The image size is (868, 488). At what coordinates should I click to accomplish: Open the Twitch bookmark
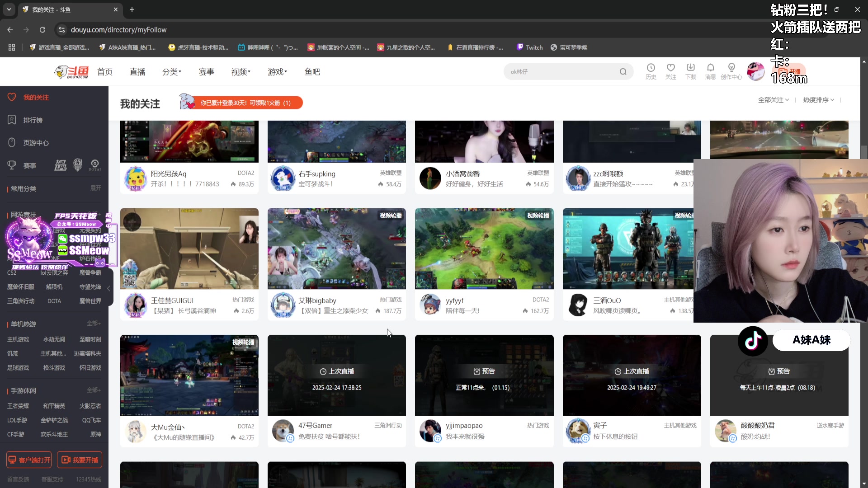click(x=530, y=47)
